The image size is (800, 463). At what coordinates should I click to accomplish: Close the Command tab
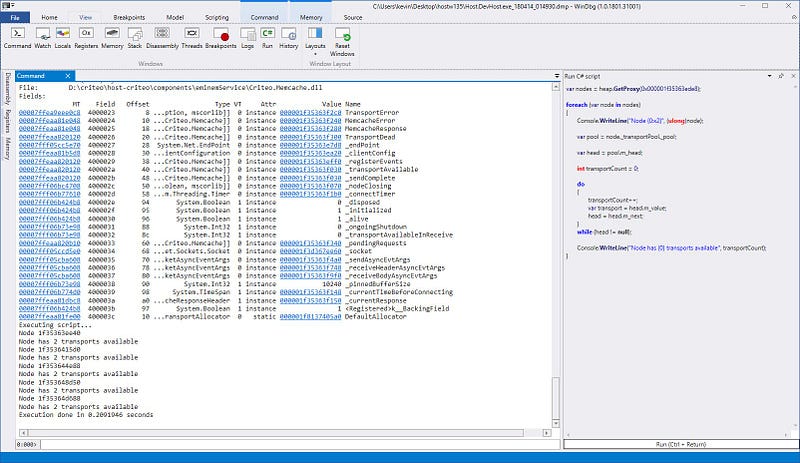tap(68, 76)
